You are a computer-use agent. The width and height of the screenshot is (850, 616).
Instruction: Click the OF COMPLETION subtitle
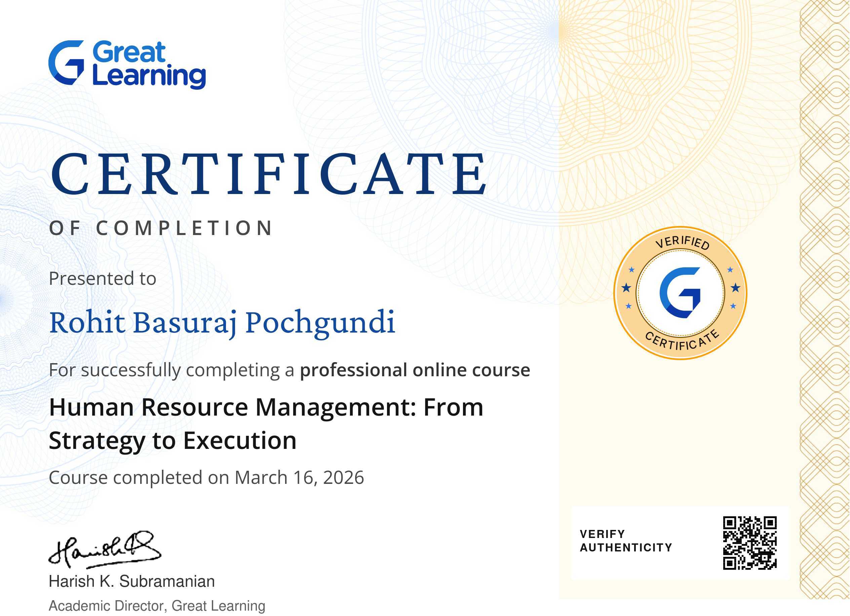[161, 228]
